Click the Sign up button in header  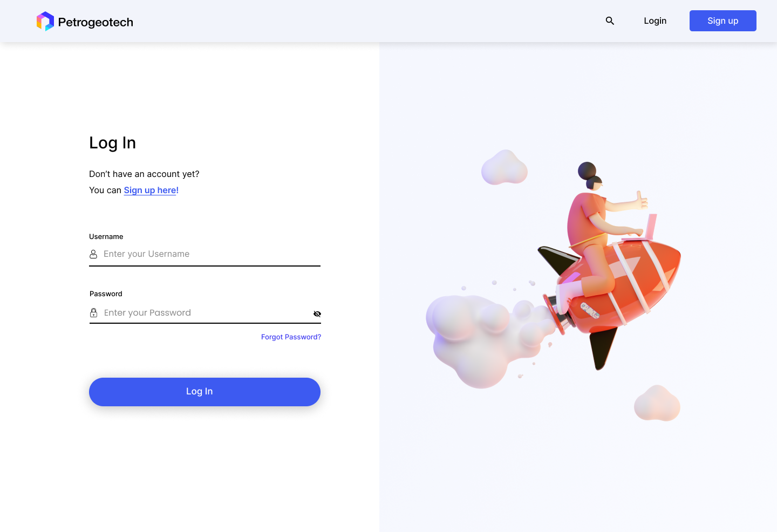pos(723,21)
